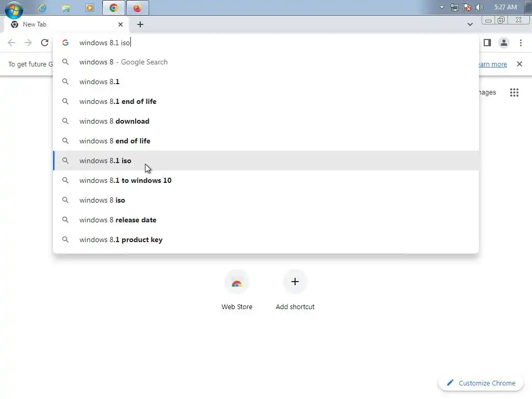
Task: Select 'windows 8 - Google Search' suggestion
Action: tap(266, 62)
